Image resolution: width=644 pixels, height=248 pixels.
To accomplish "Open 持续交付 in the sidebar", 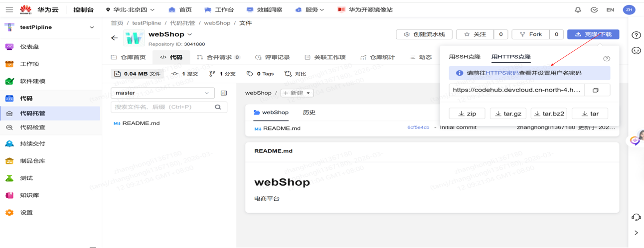I will tap(32, 143).
